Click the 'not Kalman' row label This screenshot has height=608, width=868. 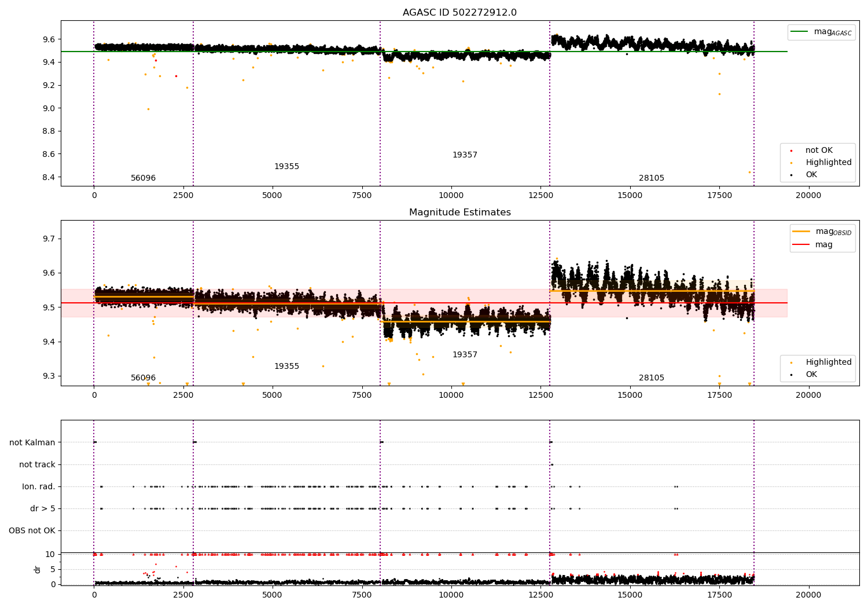(32, 443)
